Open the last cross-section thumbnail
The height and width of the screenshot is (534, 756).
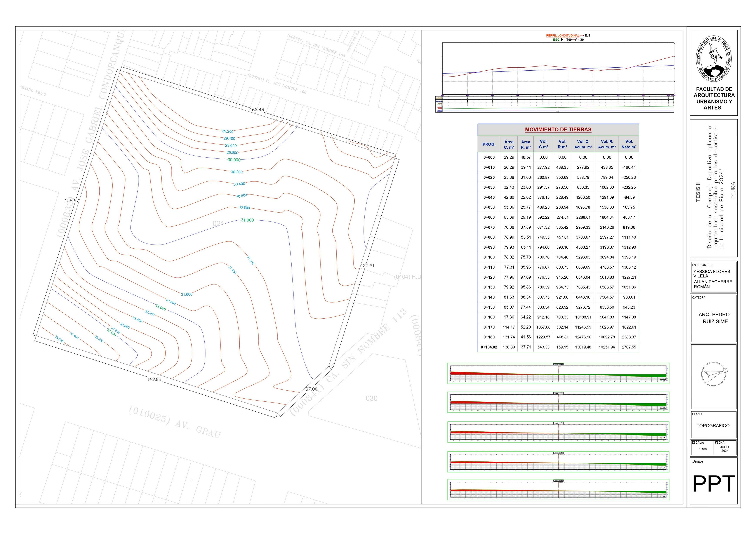pyautogui.click(x=558, y=490)
